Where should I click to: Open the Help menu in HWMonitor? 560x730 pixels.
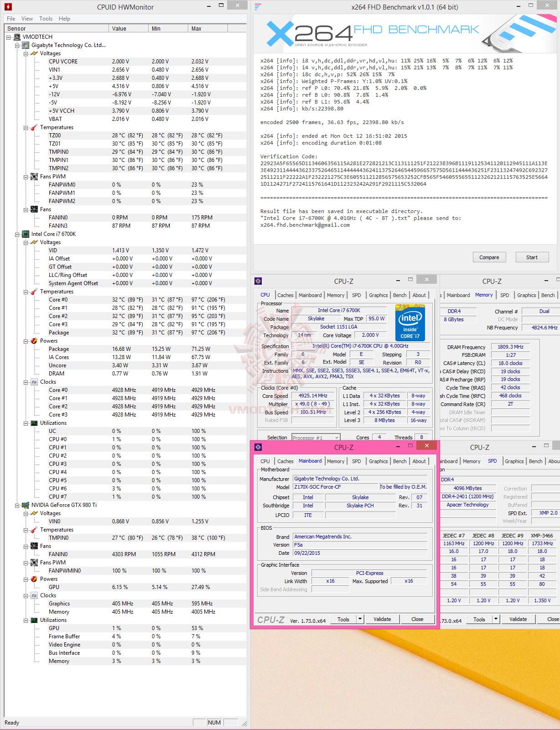click(64, 19)
